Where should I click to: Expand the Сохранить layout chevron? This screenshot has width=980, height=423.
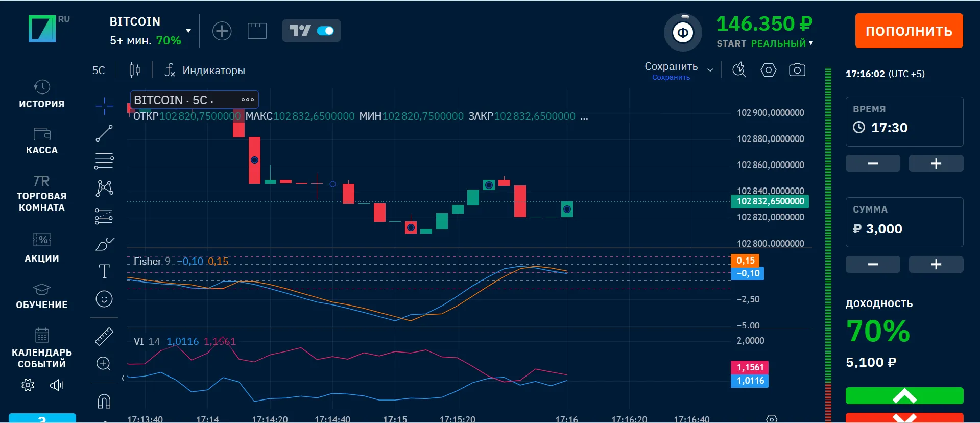pyautogui.click(x=710, y=70)
